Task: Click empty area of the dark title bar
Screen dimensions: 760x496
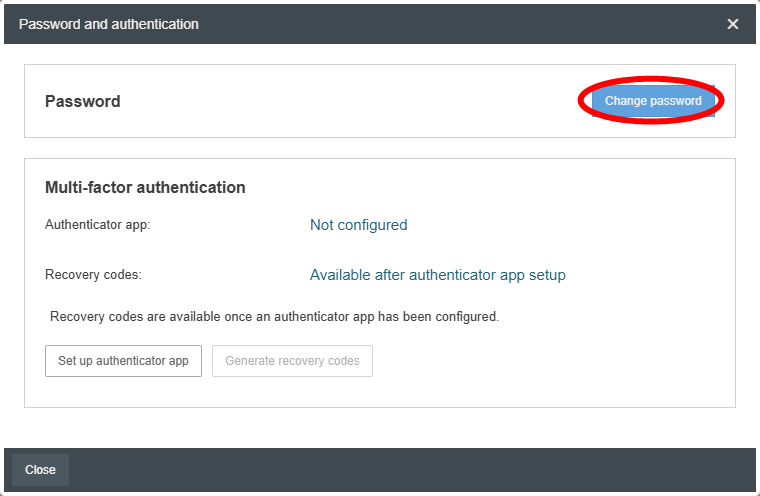Action: point(460,24)
